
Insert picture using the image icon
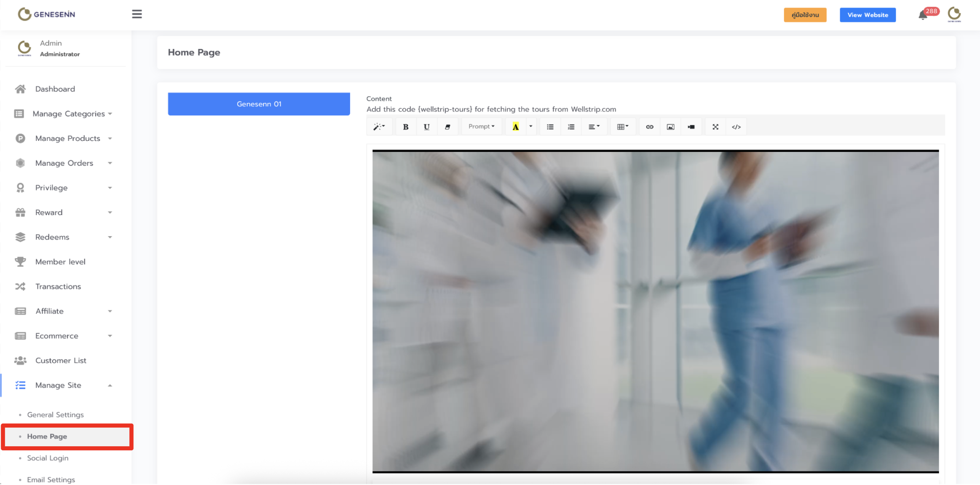click(x=670, y=127)
